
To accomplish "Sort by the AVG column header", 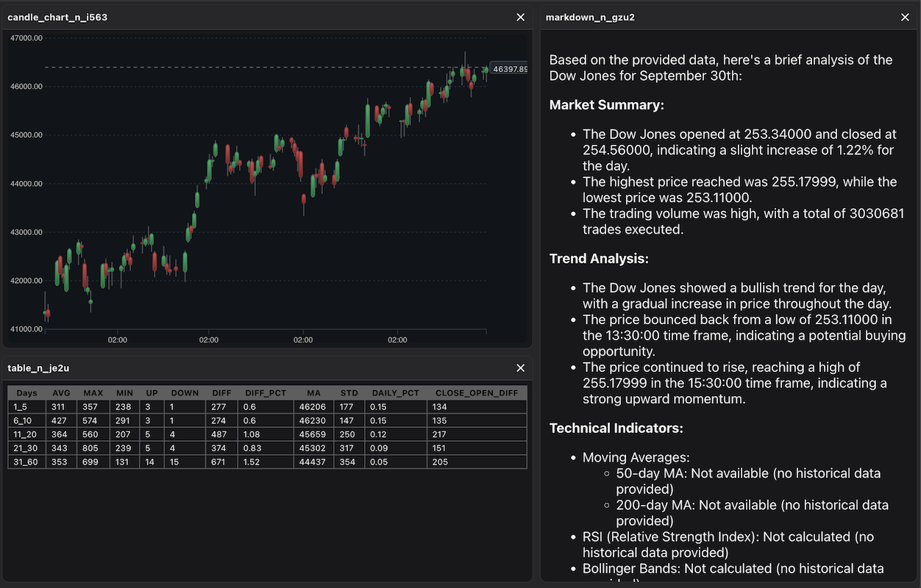I will pos(62,393).
